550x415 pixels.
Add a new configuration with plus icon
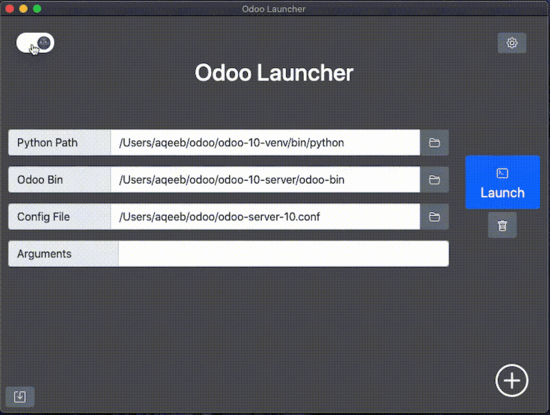coord(512,381)
